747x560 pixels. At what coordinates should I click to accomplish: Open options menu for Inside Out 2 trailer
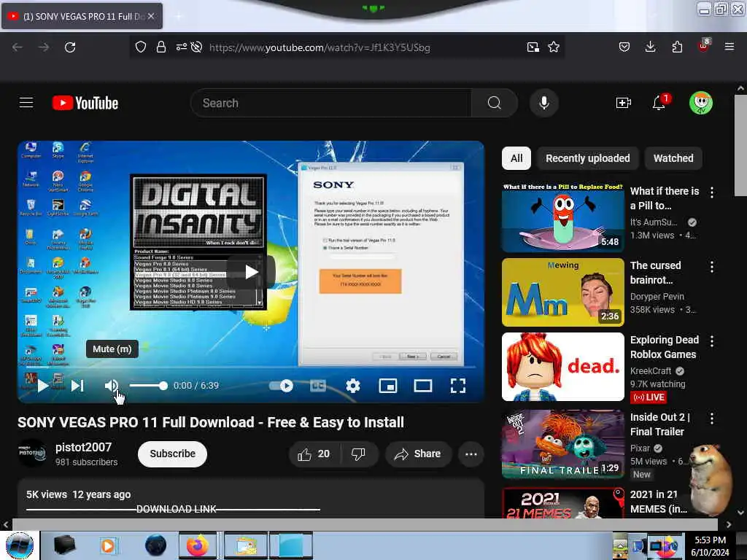click(712, 419)
